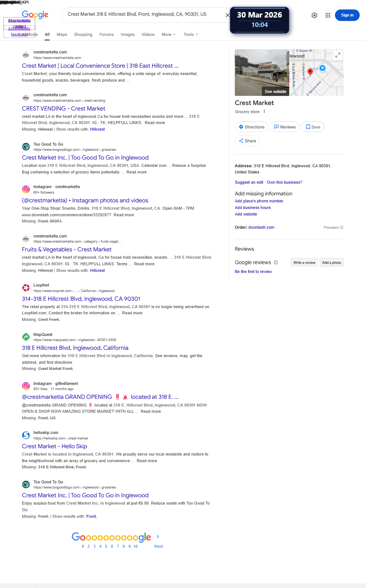The image size is (370, 588).
Task: Open the three-dot menu beside Grocery store
Action: (264, 112)
